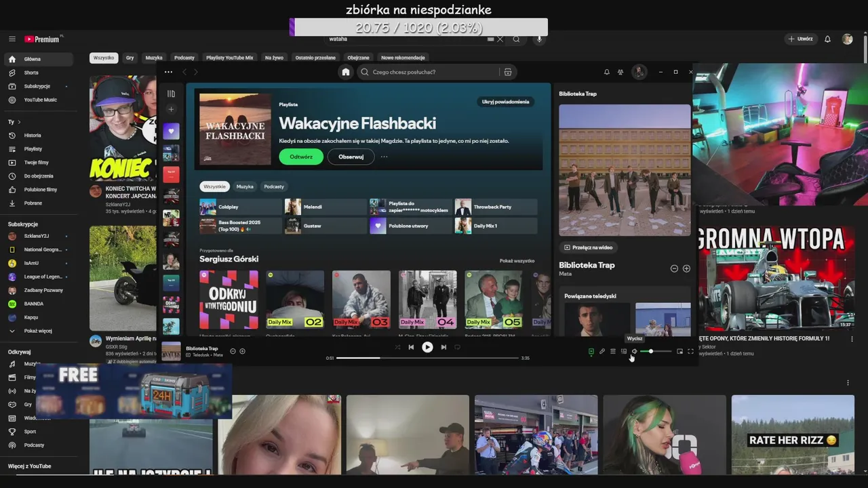Open YouTube 'Historia' in sidebar
868x488 pixels.
click(x=39, y=136)
